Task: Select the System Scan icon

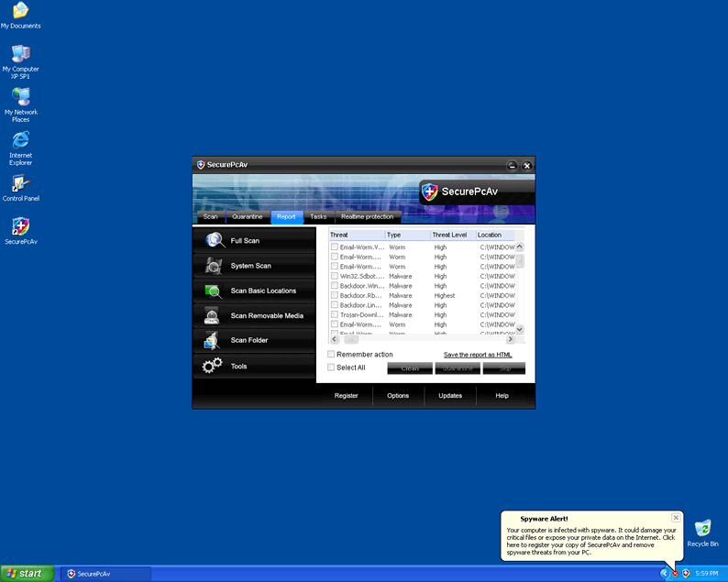Action: (215, 266)
